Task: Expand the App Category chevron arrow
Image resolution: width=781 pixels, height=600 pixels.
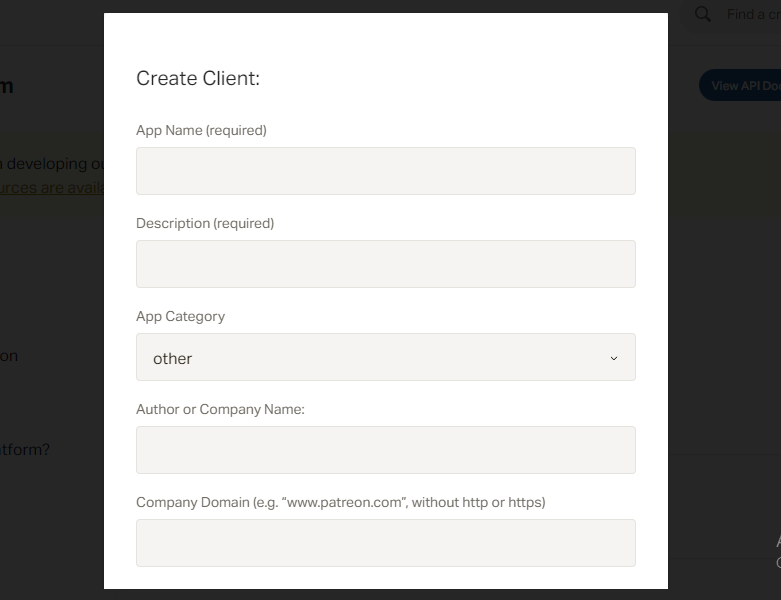Action: coord(614,358)
